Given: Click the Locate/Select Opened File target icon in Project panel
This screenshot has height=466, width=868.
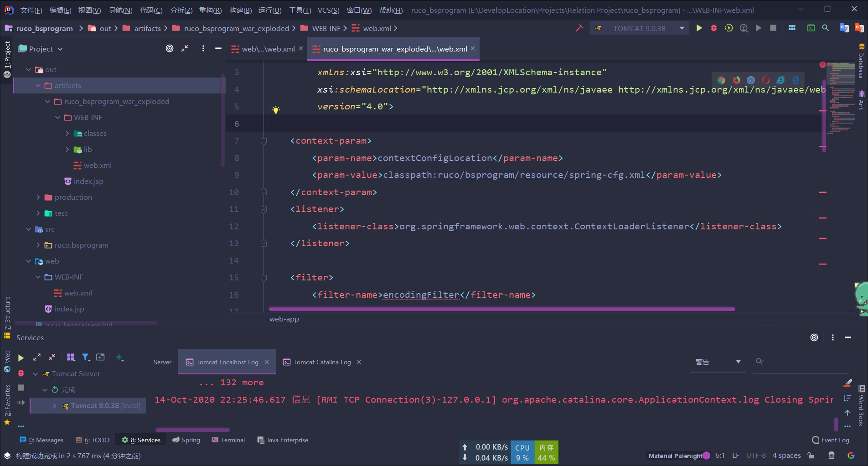Looking at the screenshot, I should tap(170, 48).
